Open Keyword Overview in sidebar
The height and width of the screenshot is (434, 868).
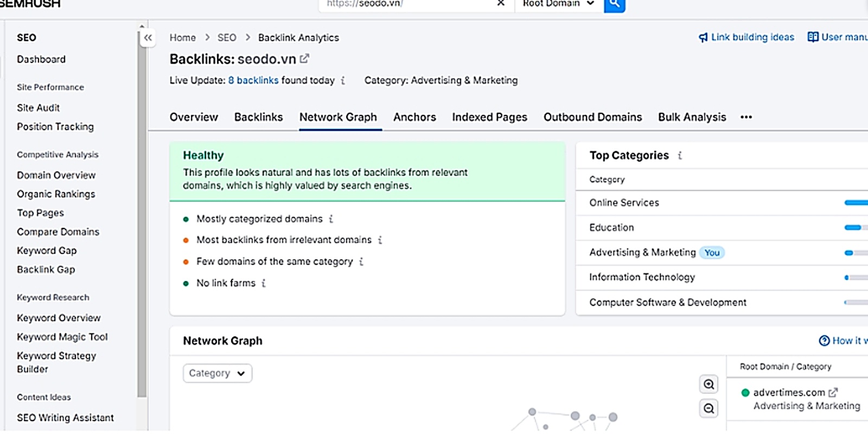59,318
